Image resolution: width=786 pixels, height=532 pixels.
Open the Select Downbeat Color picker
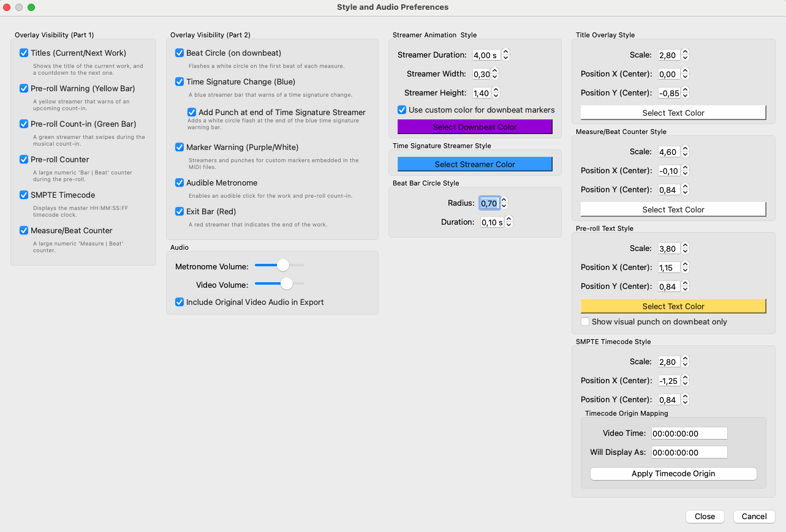(x=475, y=126)
